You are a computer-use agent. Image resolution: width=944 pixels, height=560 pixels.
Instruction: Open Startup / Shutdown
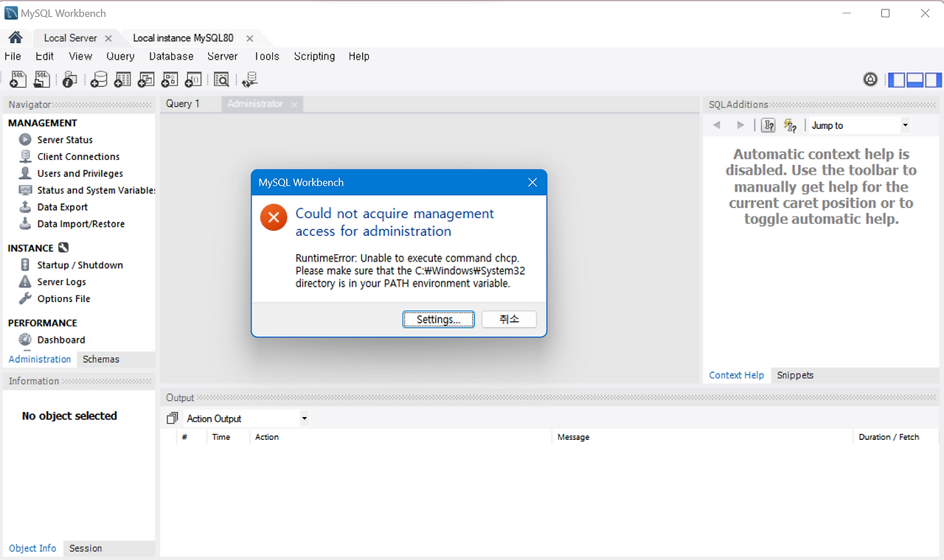coord(80,265)
